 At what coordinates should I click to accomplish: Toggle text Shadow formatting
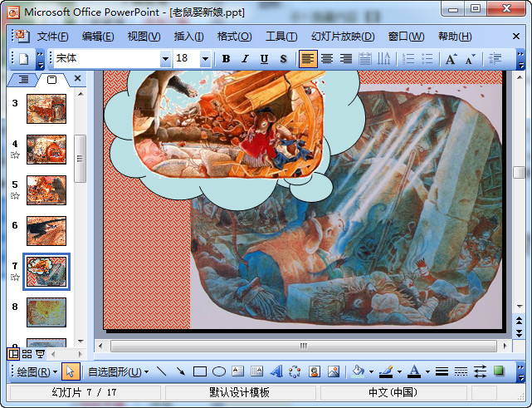point(283,59)
